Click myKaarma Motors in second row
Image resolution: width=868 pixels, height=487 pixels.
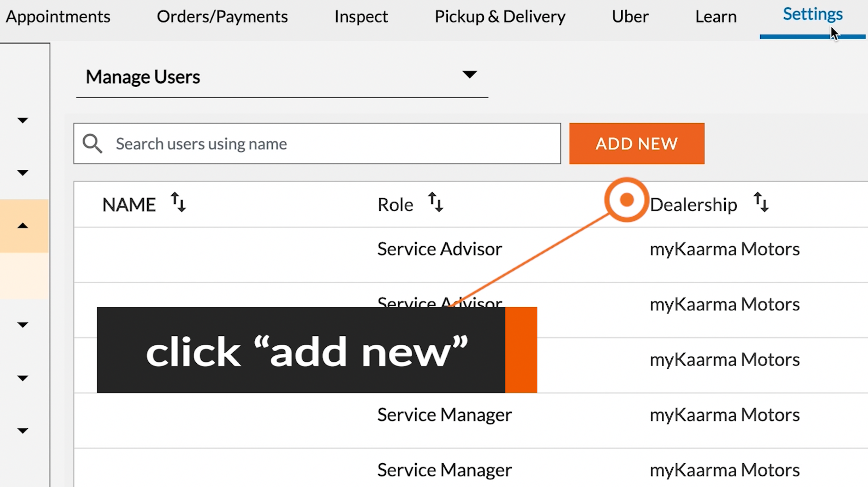[x=725, y=304]
